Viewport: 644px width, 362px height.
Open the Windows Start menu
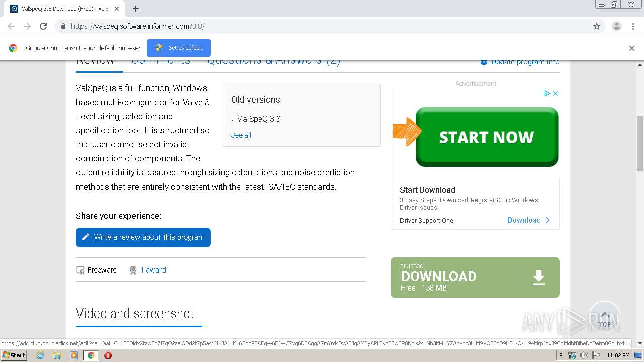point(14,355)
